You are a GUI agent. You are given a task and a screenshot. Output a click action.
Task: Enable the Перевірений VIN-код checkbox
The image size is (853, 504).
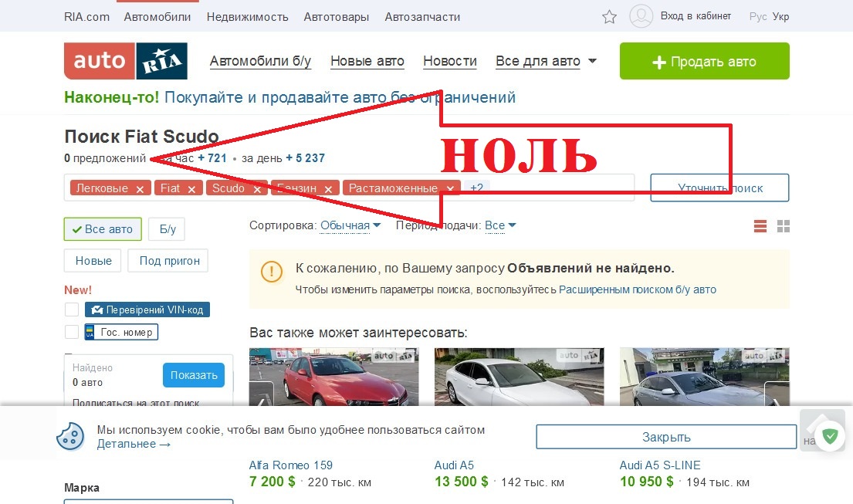(72, 310)
